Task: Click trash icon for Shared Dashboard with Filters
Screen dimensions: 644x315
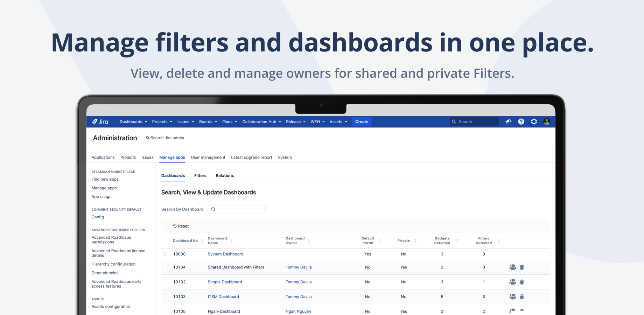Action: point(522,267)
